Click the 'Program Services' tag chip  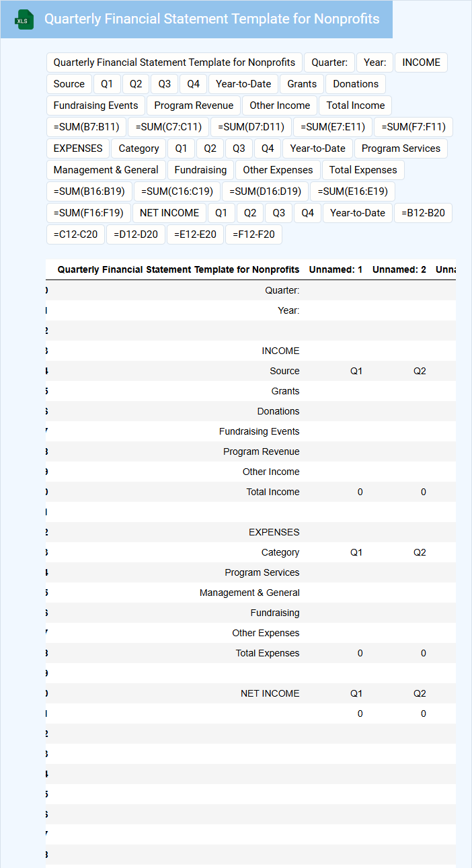[401, 148]
